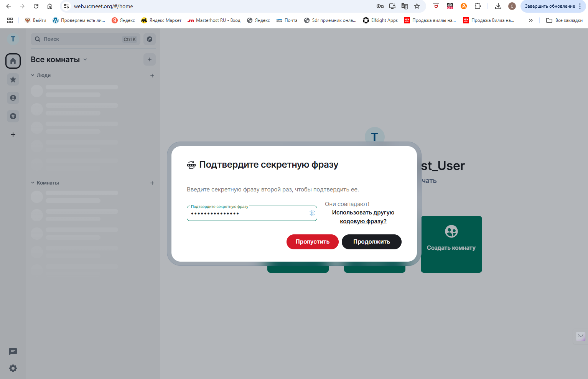Screen dimensions: 588x379
Task: Click the T user avatar at top left
Action: [x=13, y=39]
